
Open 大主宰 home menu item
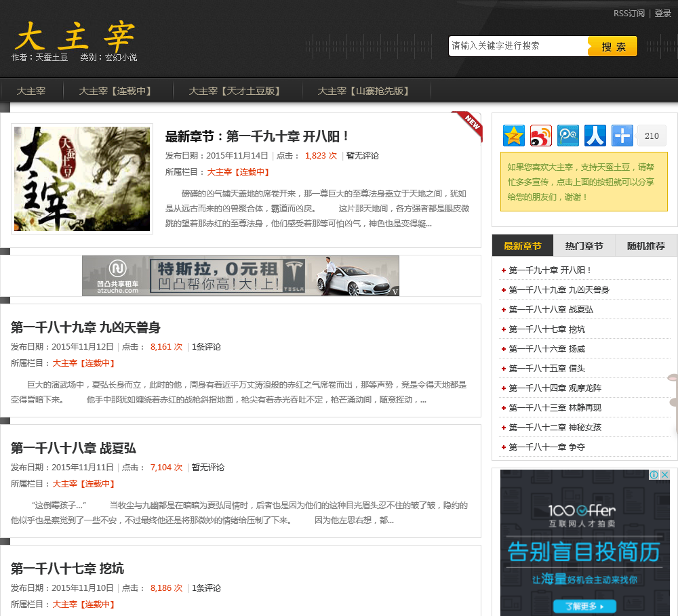click(31, 91)
